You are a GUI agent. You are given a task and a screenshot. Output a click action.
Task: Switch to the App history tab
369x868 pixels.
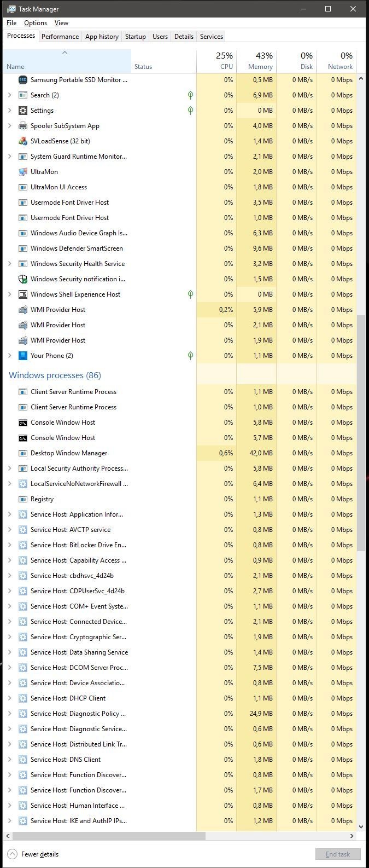click(x=102, y=37)
